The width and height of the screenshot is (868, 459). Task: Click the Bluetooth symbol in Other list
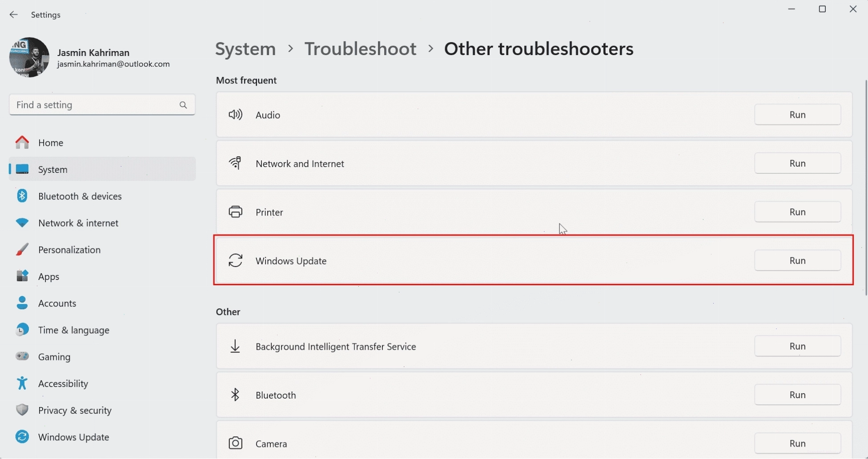pos(235,395)
